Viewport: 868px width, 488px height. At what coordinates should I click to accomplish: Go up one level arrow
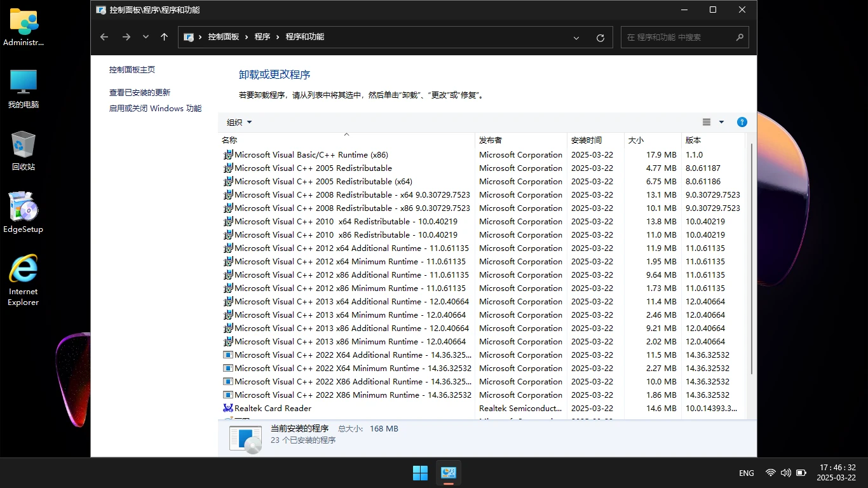tap(164, 37)
